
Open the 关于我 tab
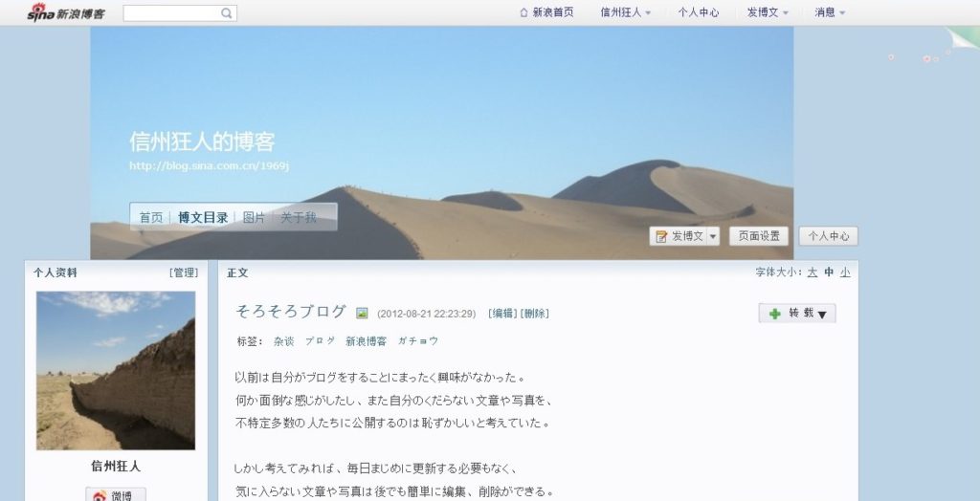[x=299, y=217]
